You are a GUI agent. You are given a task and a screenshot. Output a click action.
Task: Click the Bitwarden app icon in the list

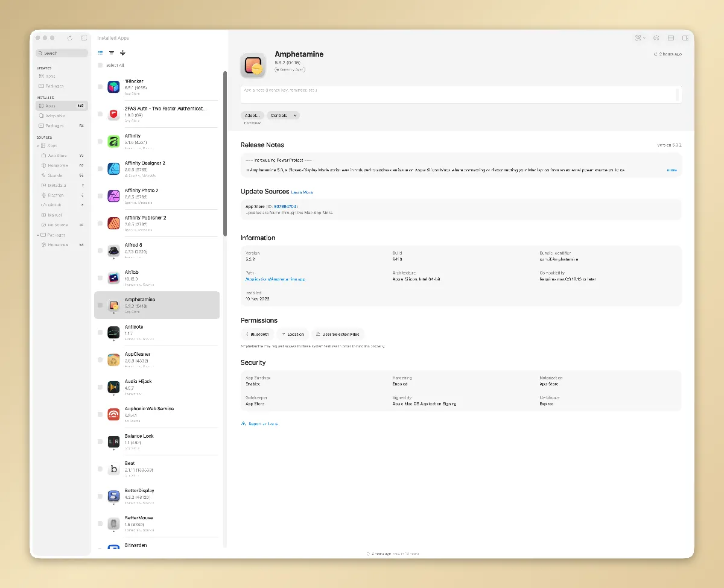pos(113,548)
